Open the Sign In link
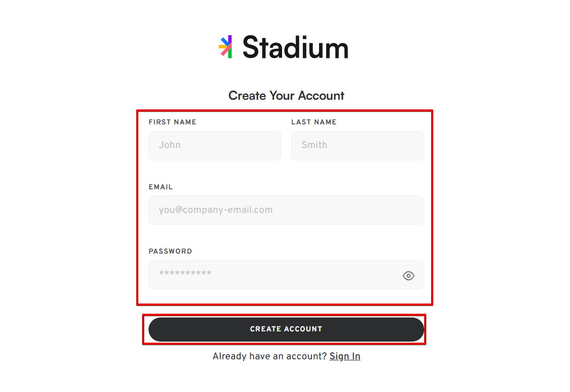This screenshot has width=570, height=392. pos(345,357)
